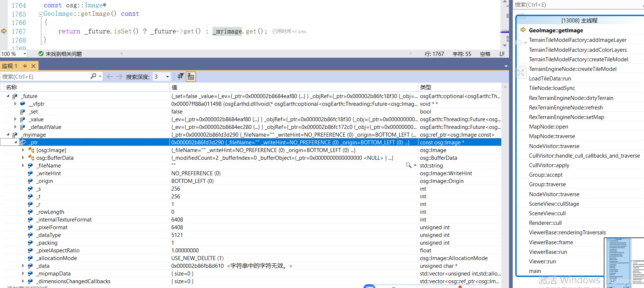Expand the _mipmapData node

coord(23,274)
